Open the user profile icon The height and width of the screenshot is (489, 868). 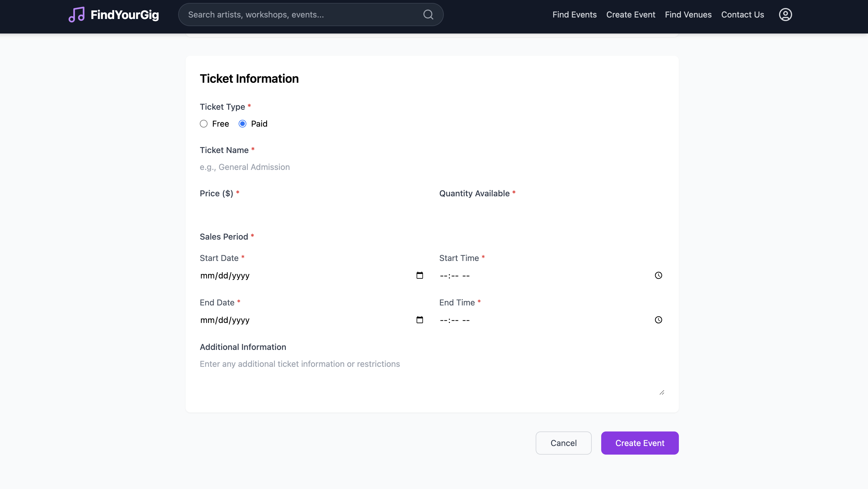[785, 15]
